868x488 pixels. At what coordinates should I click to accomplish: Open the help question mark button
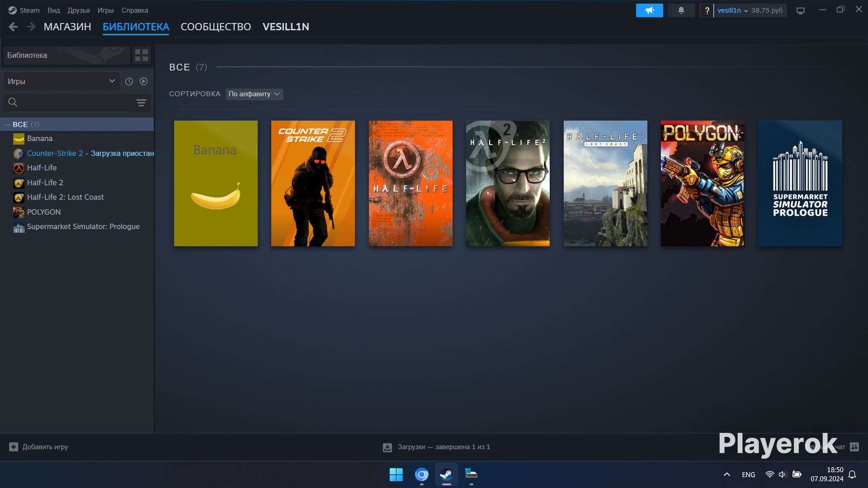(706, 10)
